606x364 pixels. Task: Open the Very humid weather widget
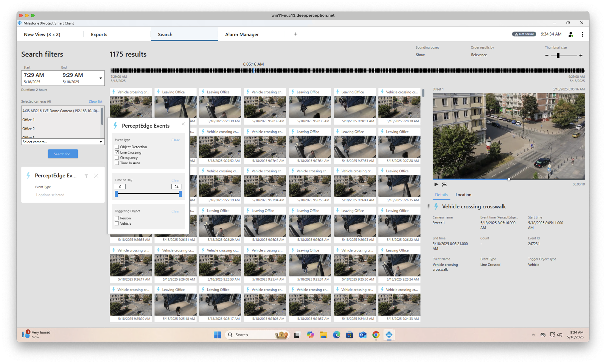coord(36,335)
